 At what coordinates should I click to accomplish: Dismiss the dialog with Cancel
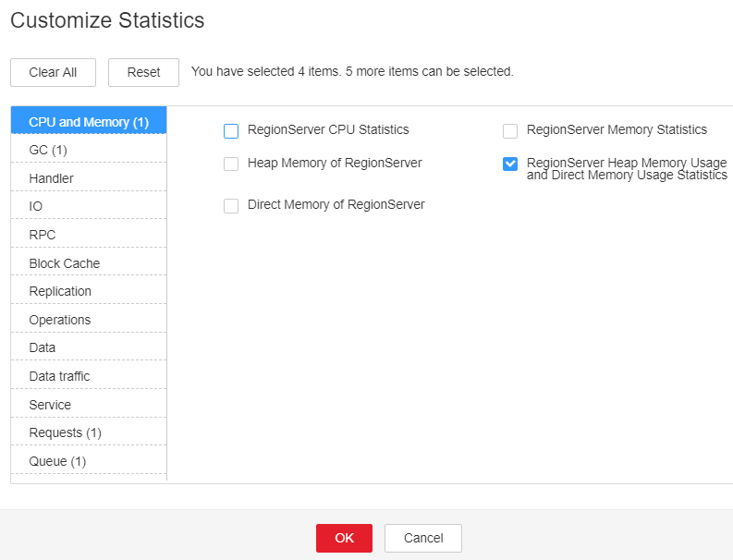click(423, 538)
